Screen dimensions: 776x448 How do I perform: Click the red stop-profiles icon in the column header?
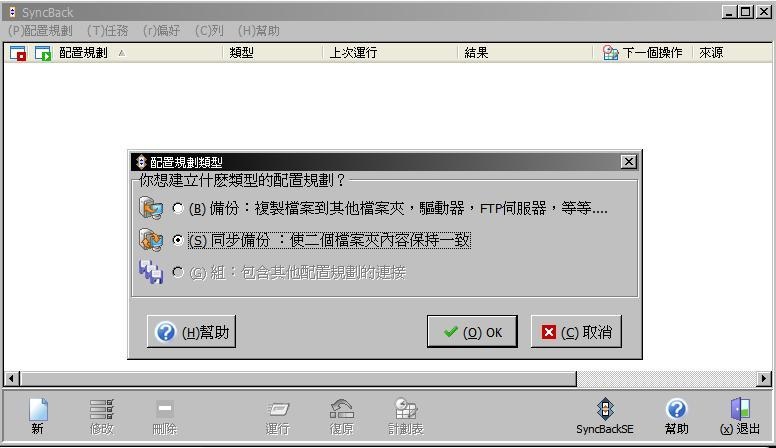click(18, 53)
